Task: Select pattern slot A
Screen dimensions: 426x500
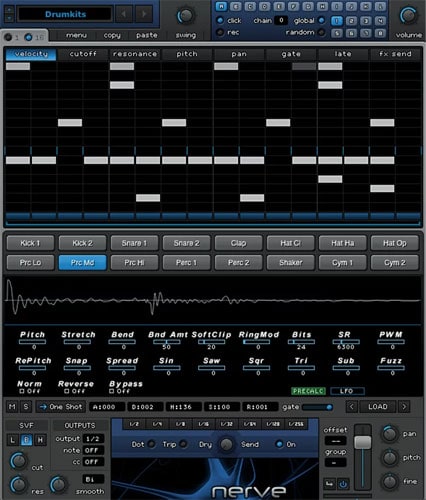Action: coord(221,6)
